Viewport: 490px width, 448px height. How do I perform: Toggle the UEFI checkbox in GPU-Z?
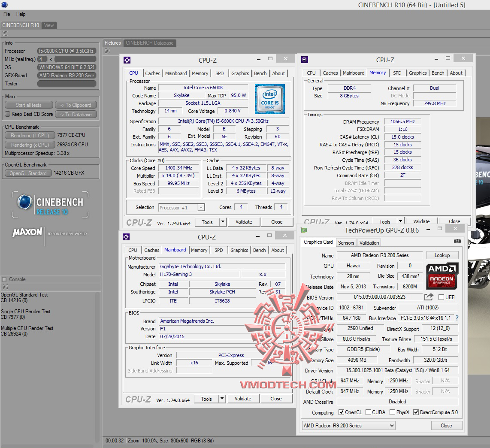(441, 297)
